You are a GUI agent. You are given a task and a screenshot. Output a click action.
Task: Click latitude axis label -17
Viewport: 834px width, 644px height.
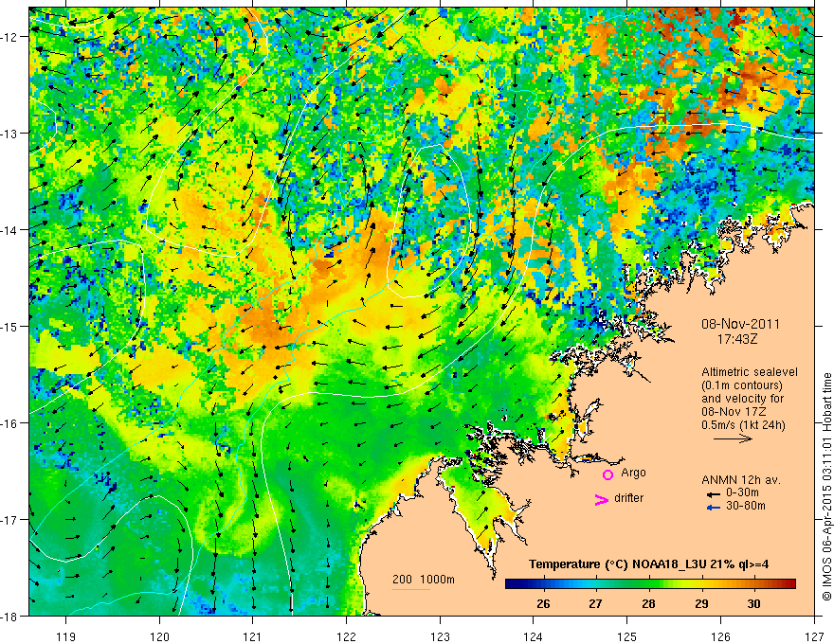10,520
